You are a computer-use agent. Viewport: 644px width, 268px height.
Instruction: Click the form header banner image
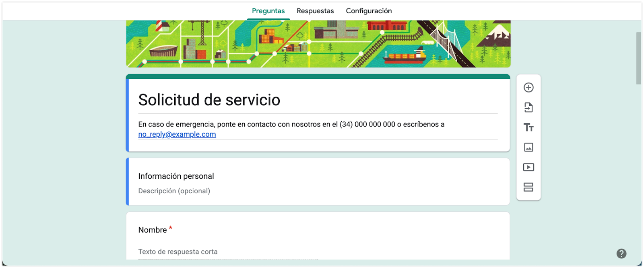click(318, 44)
